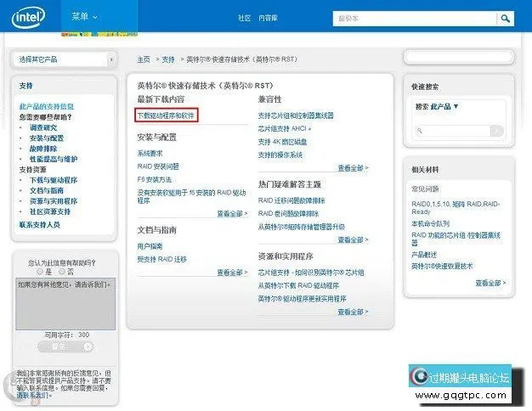Click the magnifier icon in top search bar

tap(506, 17)
